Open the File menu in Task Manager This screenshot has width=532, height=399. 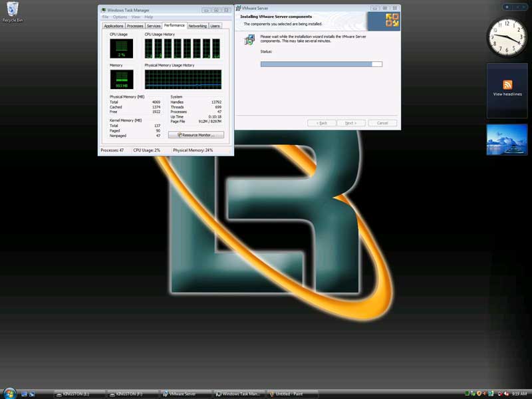click(x=105, y=17)
